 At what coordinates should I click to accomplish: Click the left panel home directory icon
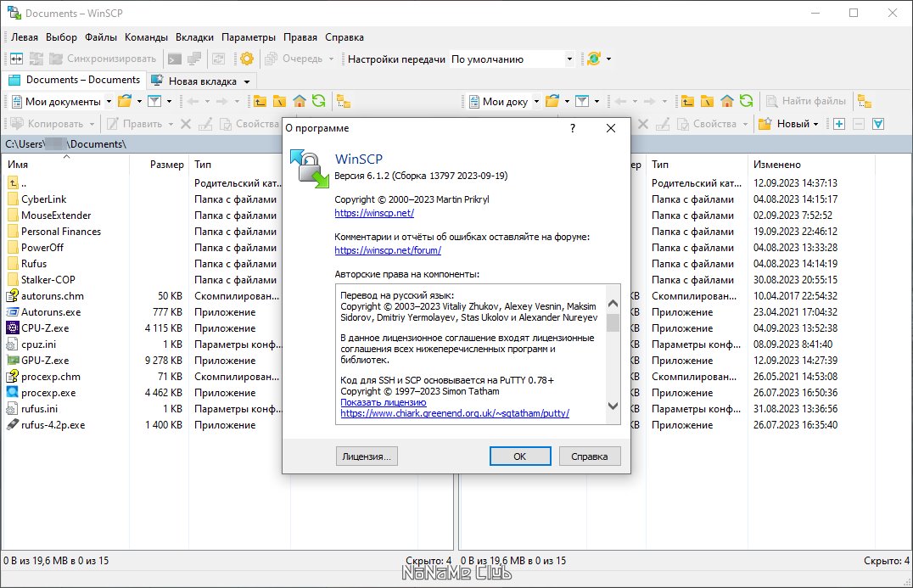[x=300, y=101]
